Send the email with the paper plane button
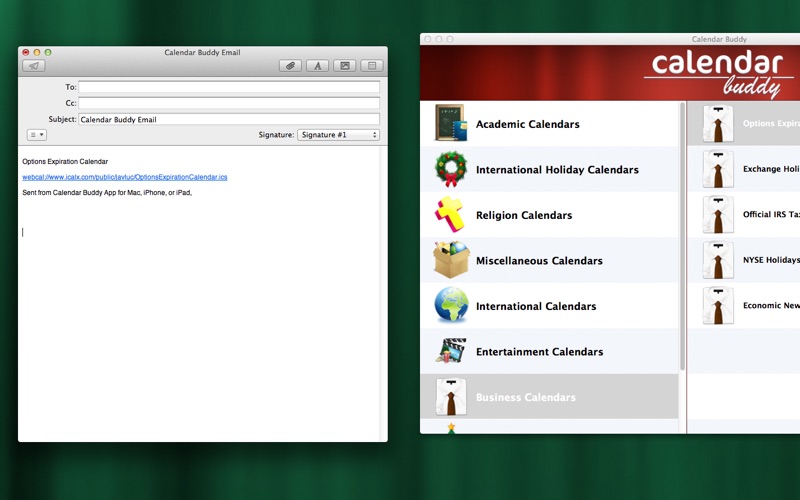 (34, 66)
